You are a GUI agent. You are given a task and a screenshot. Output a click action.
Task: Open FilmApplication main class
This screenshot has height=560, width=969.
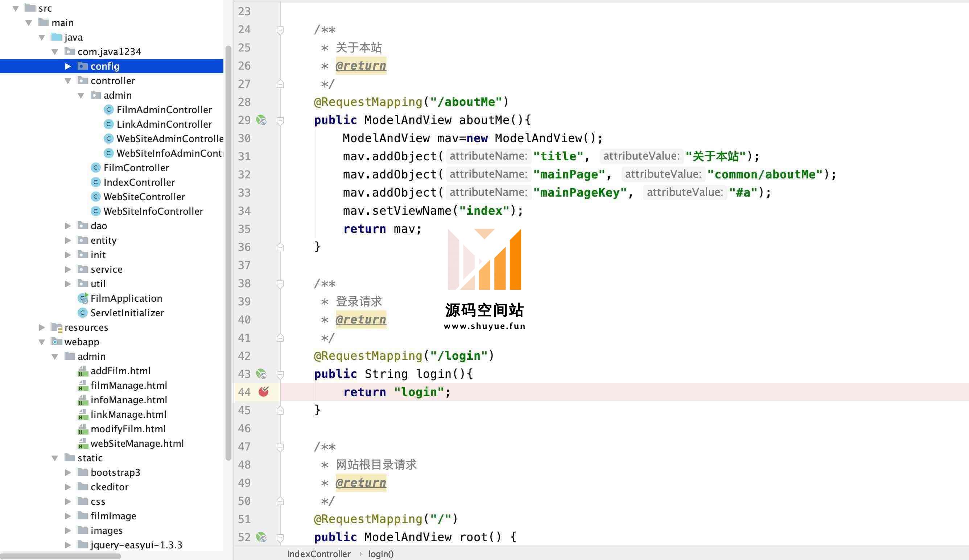(120, 298)
